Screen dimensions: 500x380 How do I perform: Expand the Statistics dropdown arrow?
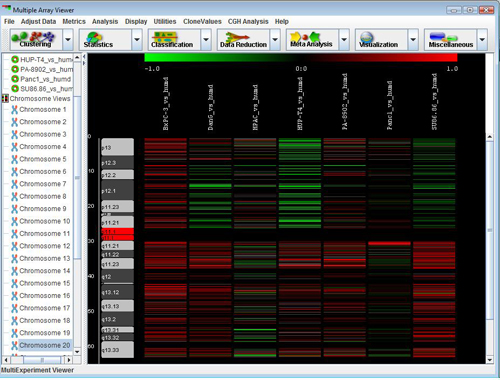137,40
